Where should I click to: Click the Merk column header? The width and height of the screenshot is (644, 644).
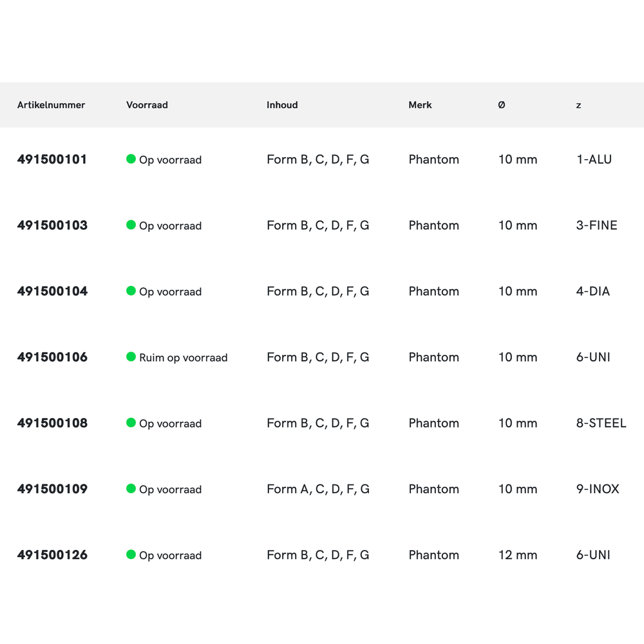coord(420,105)
